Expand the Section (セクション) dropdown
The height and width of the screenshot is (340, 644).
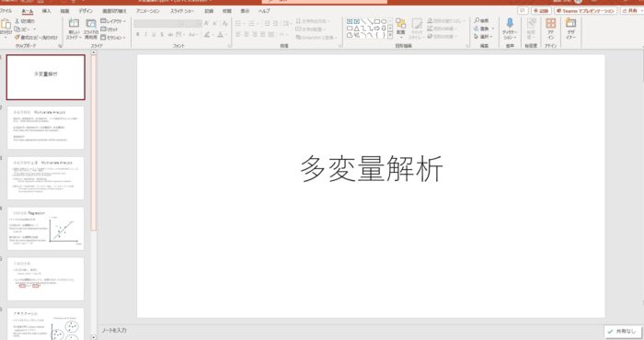pyautogui.click(x=113, y=38)
